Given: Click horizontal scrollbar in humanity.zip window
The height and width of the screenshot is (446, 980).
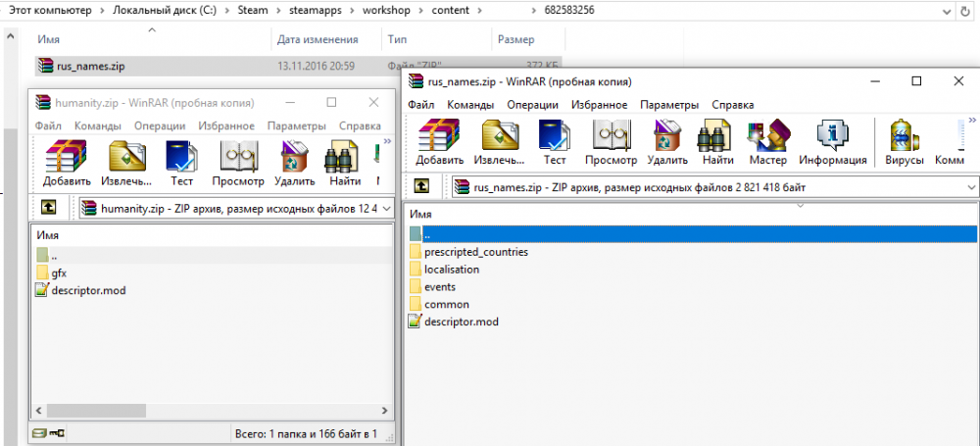Looking at the screenshot, I should coord(96,411).
